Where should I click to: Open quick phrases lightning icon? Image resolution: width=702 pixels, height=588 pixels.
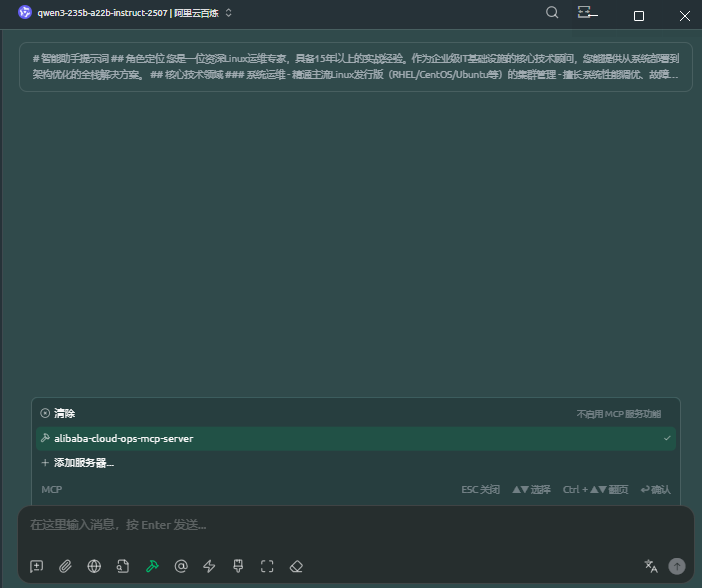(209, 566)
